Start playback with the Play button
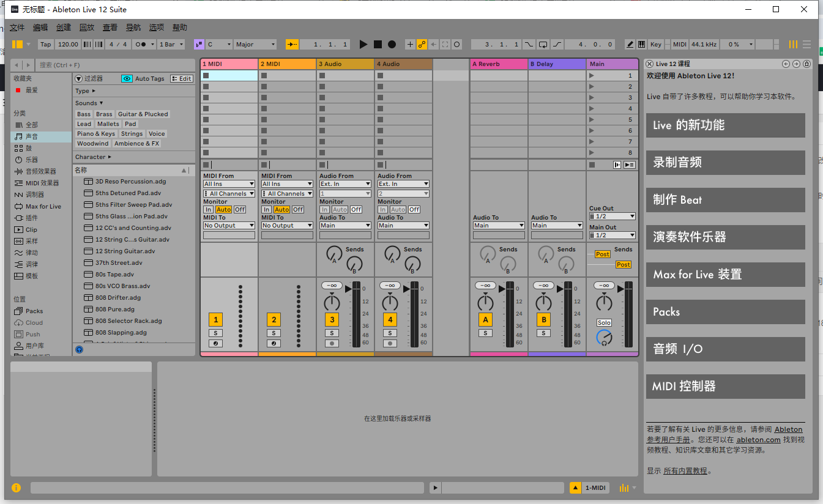 click(363, 45)
